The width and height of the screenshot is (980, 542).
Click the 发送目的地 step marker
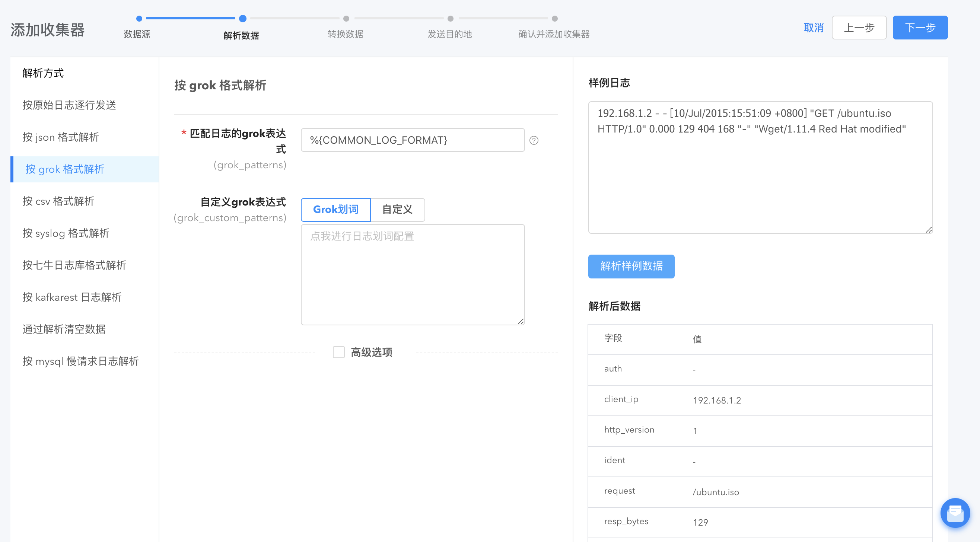pos(451,18)
